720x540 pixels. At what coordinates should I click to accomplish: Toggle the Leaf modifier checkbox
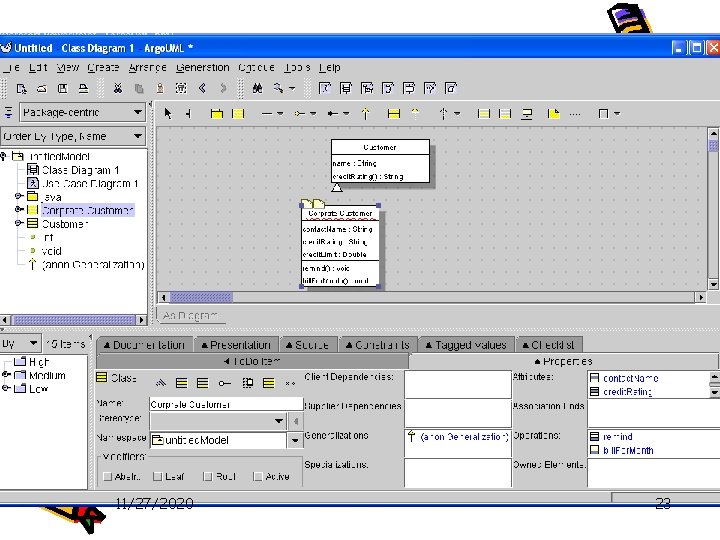(158, 477)
